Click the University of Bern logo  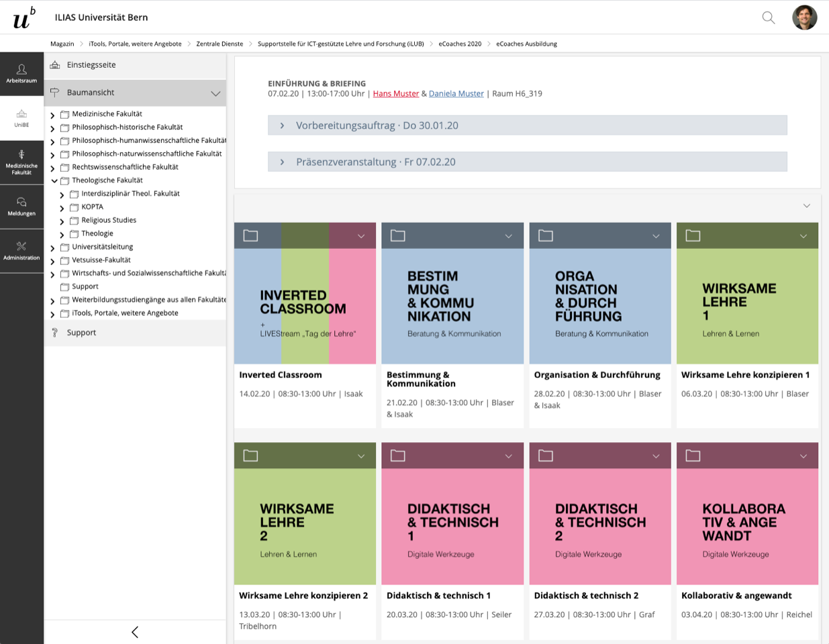(23, 18)
